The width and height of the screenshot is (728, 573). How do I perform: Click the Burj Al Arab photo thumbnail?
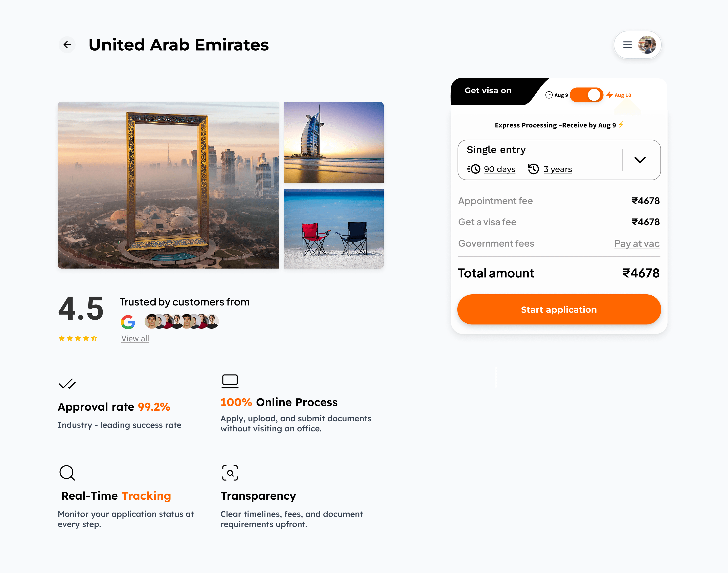(x=334, y=142)
